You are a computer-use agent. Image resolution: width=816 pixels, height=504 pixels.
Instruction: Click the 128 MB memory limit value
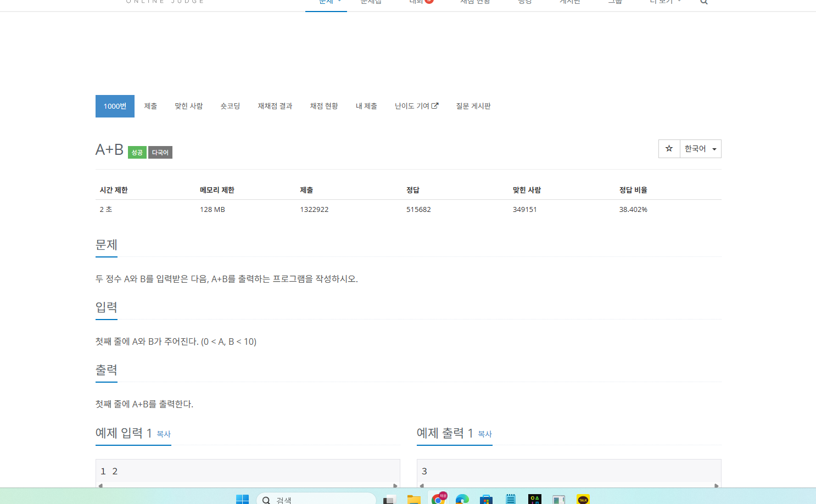point(213,209)
